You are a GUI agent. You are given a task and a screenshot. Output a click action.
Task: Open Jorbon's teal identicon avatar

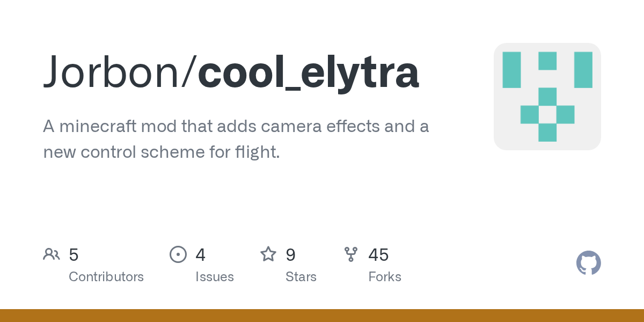tap(547, 97)
